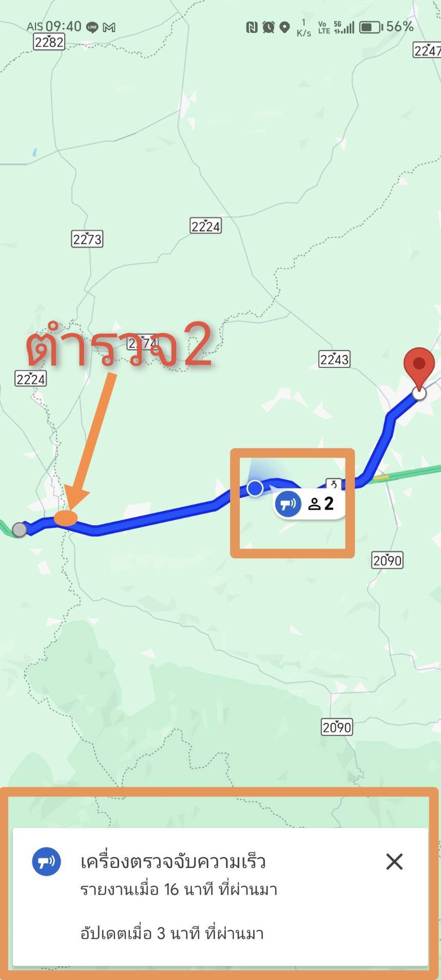Image resolution: width=441 pixels, height=980 pixels.
Task: Tap the NFC status icon
Action: [252, 27]
